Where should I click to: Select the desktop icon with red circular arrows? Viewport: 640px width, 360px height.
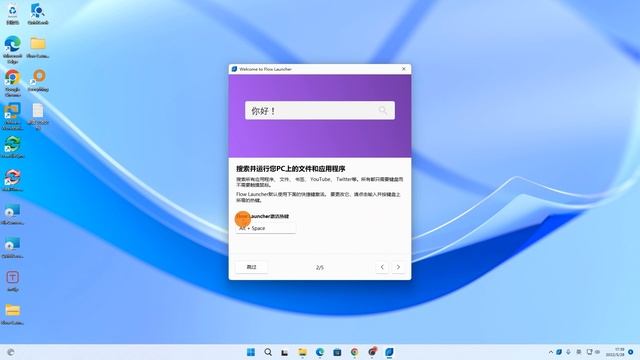[x=13, y=180]
